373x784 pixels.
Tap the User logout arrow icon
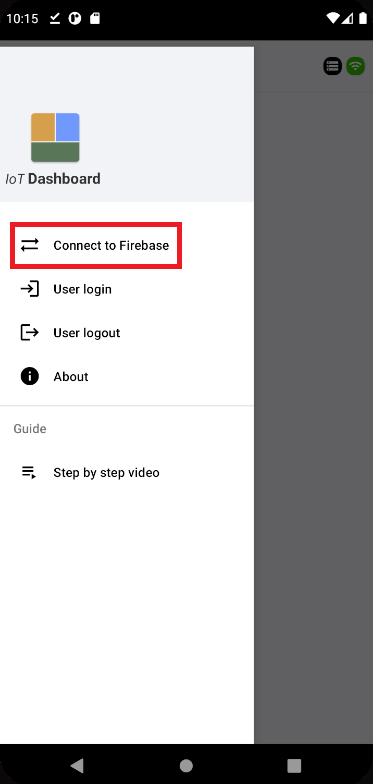pos(30,332)
